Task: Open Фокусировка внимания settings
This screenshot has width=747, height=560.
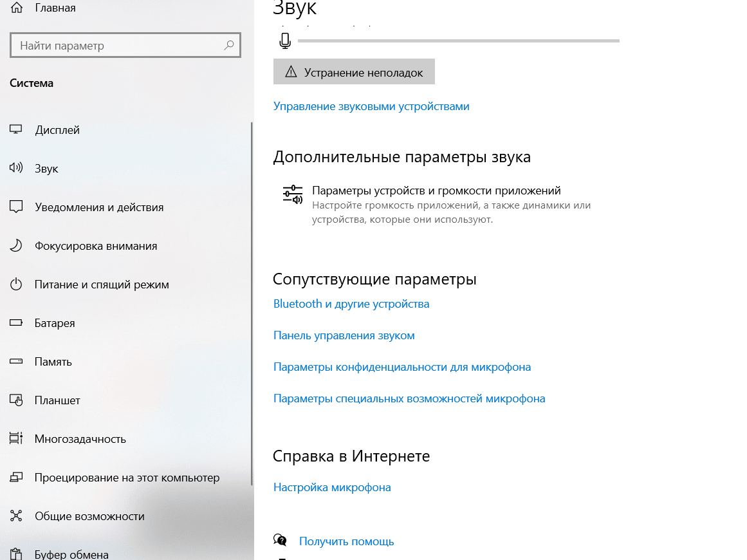Action: pos(96,245)
